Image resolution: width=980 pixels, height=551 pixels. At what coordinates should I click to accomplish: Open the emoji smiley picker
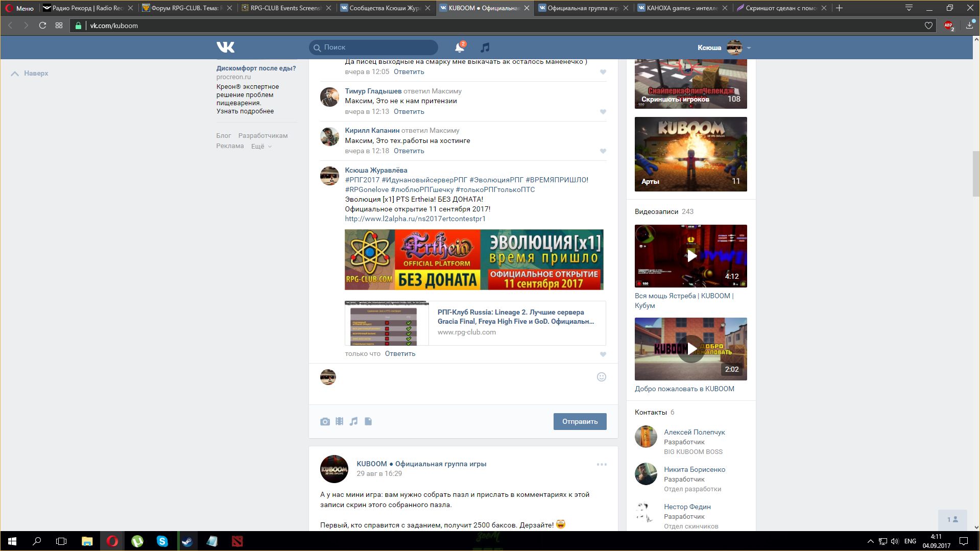tap(602, 377)
